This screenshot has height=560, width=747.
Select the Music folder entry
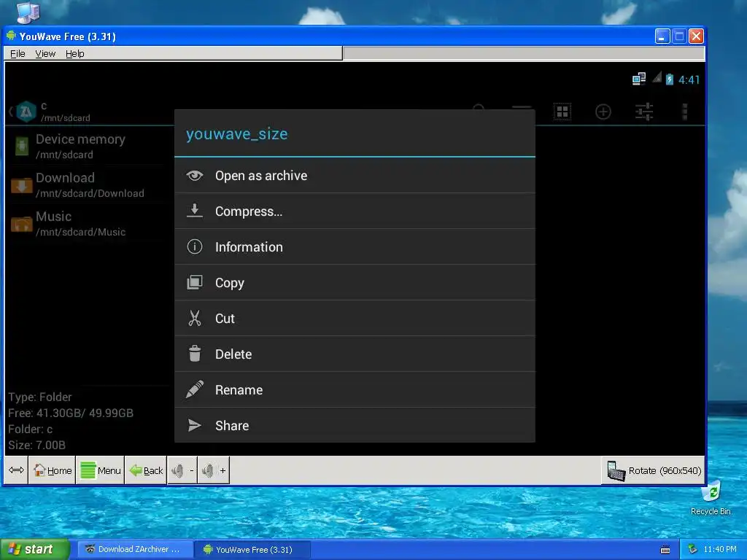(90, 223)
